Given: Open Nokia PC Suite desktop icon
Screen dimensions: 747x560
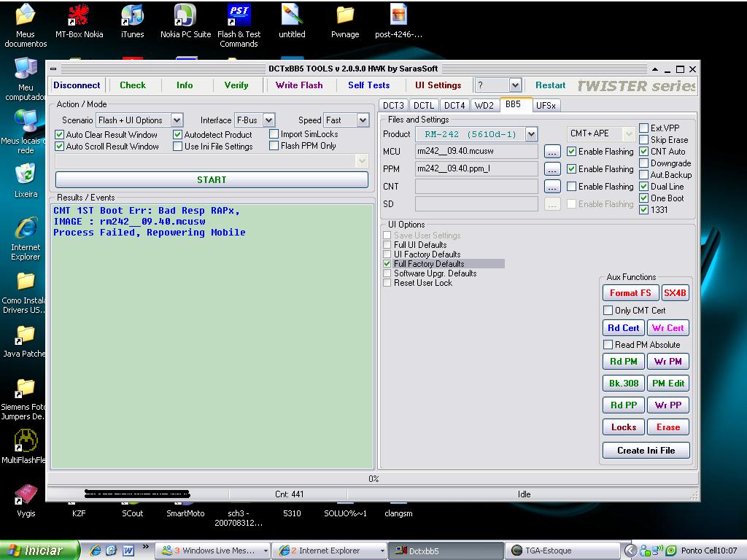Looking at the screenshot, I should 185,21.
